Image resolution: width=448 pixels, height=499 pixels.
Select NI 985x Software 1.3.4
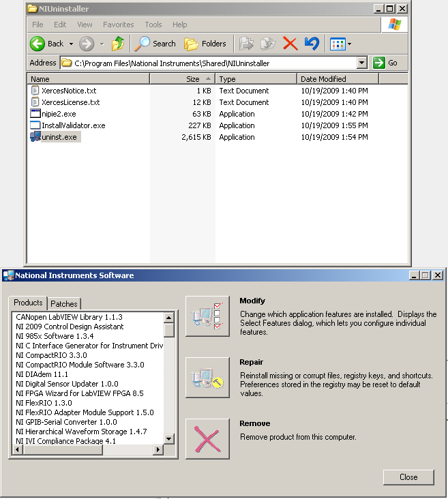tap(55, 336)
